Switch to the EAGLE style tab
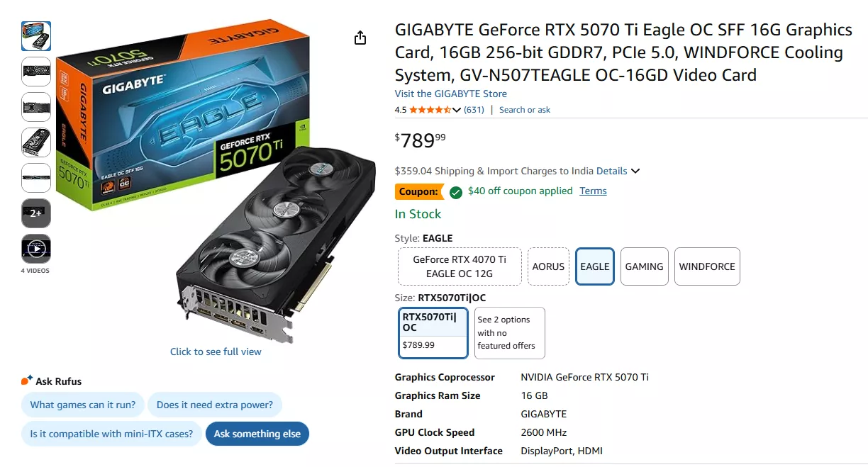868x467 pixels. coord(594,266)
